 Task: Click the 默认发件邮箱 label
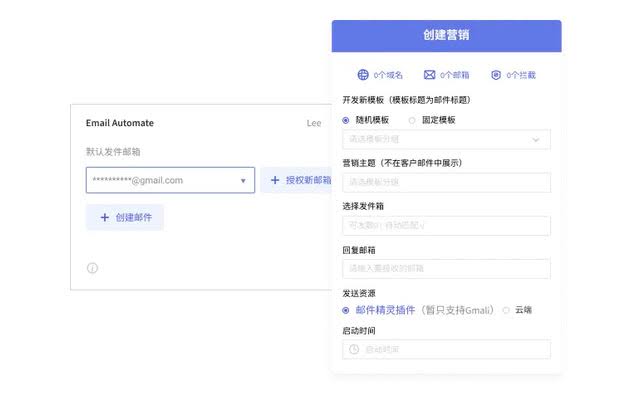113,152
